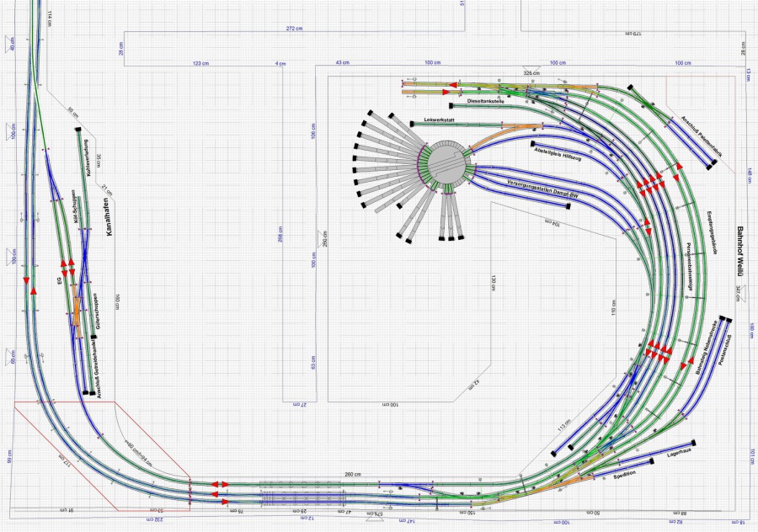Click the locomotive turntable center
This screenshot has width=758, height=532.
(x=444, y=162)
